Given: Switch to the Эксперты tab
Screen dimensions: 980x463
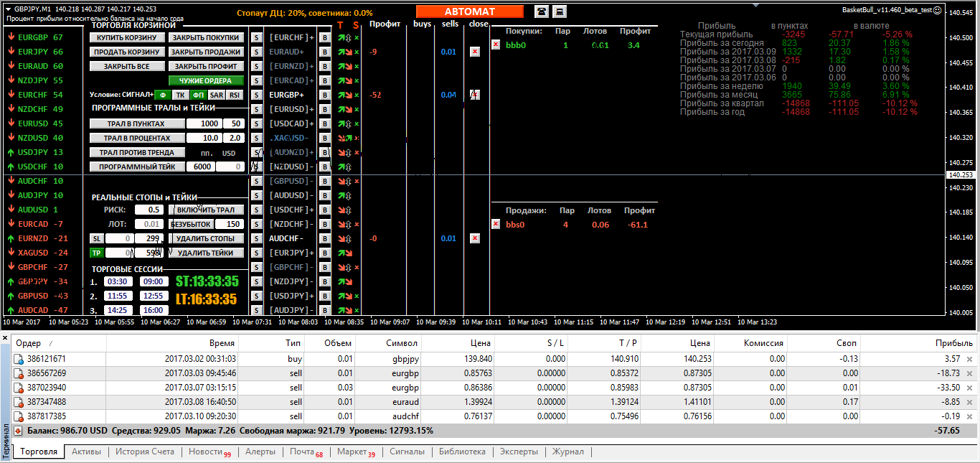Looking at the screenshot, I should (x=519, y=452).
